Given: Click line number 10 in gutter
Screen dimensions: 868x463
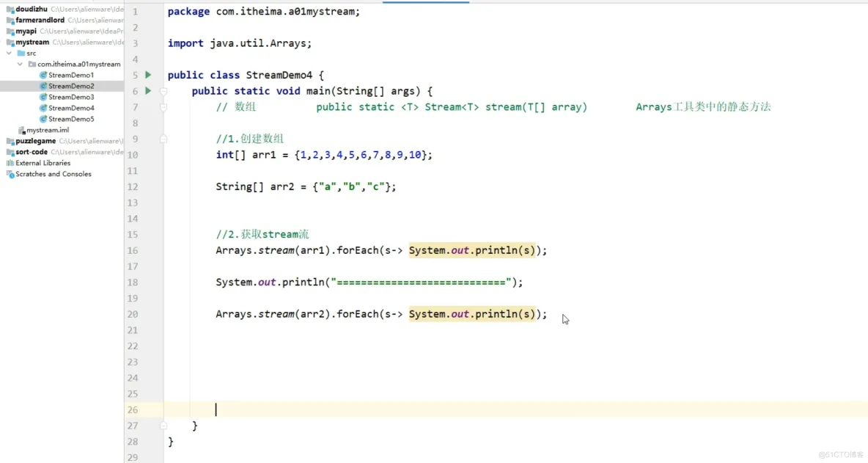Looking at the screenshot, I should tap(132, 155).
